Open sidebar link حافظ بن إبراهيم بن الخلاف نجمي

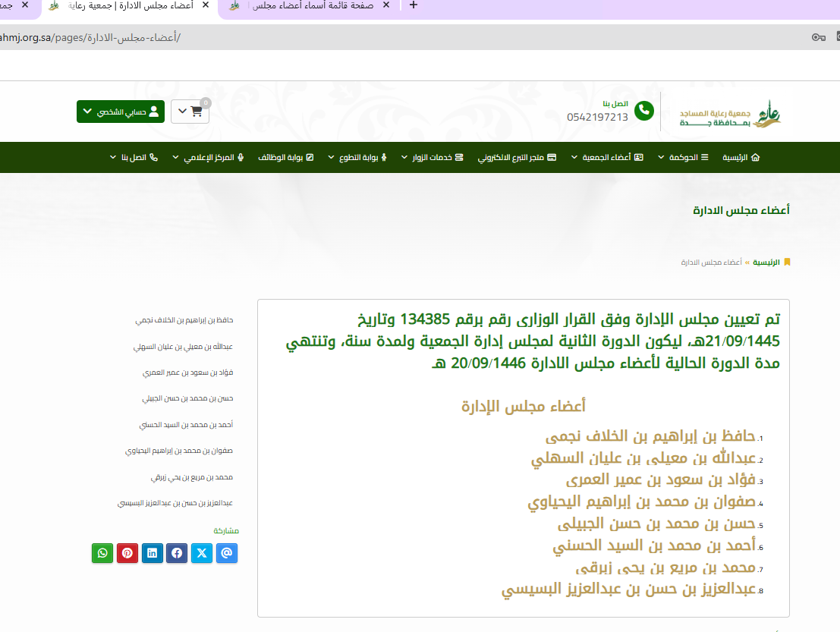tap(184, 321)
